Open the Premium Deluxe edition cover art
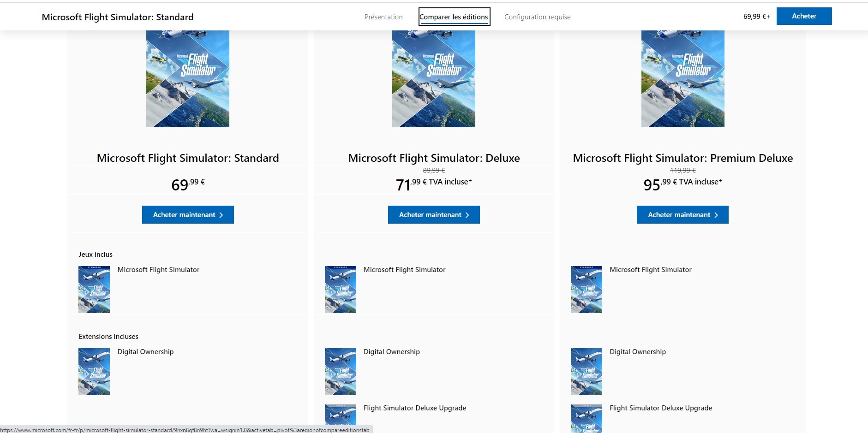868x433 pixels. click(683, 79)
